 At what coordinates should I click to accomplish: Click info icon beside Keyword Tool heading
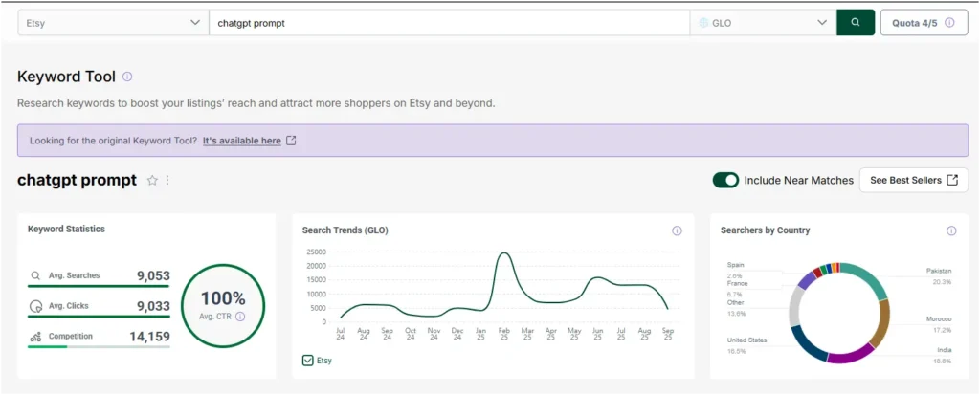[127, 77]
